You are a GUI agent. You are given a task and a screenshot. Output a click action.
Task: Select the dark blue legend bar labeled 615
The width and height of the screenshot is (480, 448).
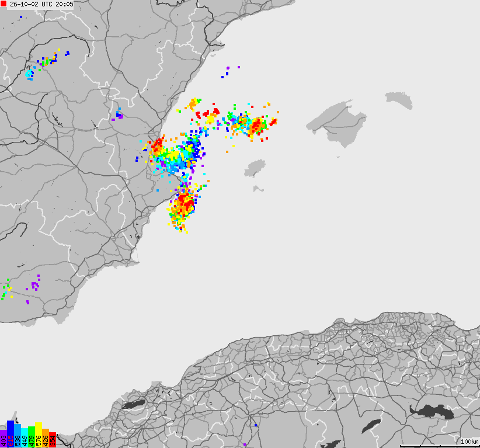click(x=11, y=434)
